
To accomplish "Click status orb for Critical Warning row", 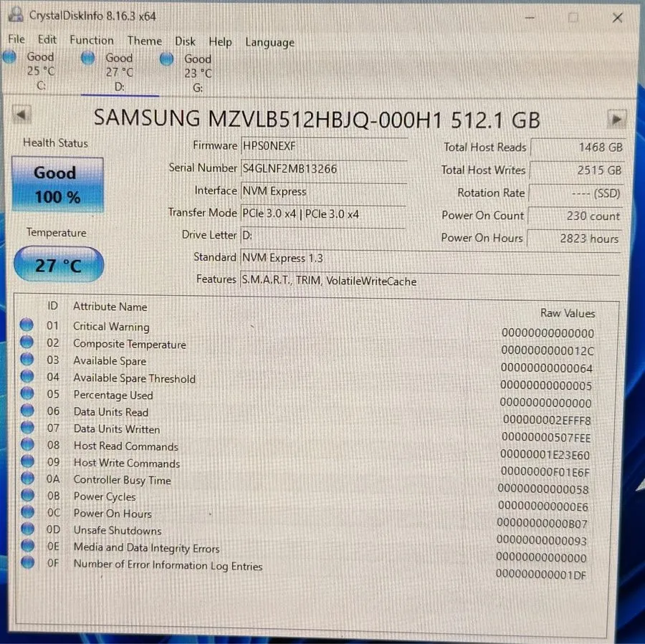I will coord(27,325).
